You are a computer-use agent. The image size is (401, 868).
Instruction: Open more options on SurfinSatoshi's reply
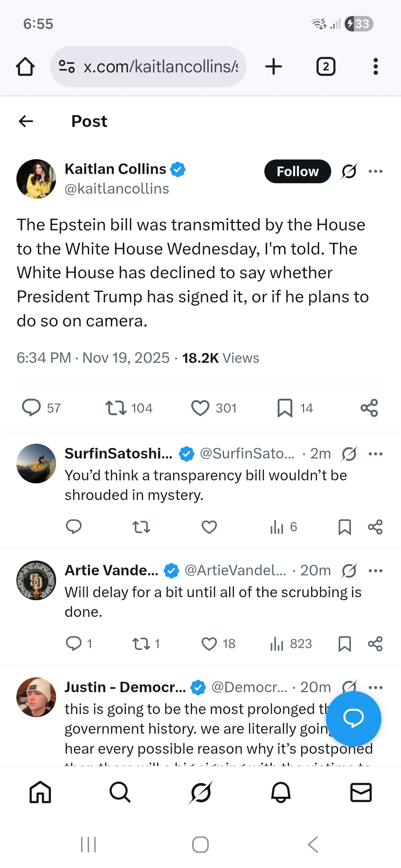(375, 454)
